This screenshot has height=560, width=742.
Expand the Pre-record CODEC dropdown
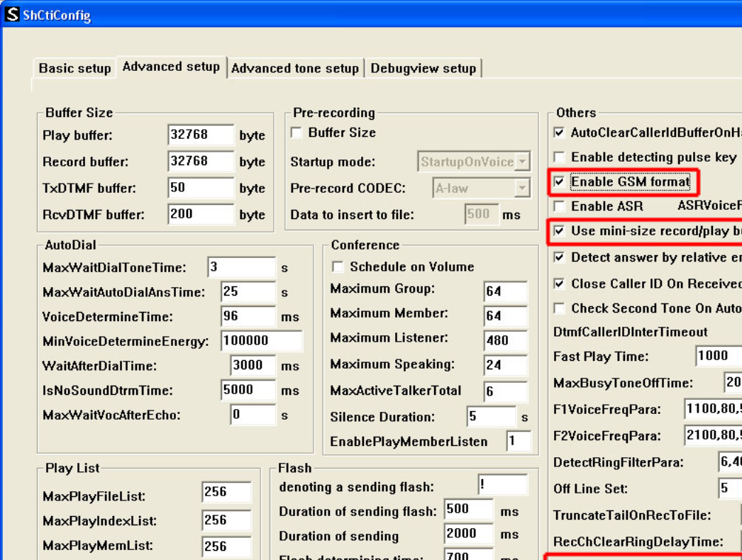(x=522, y=189)
